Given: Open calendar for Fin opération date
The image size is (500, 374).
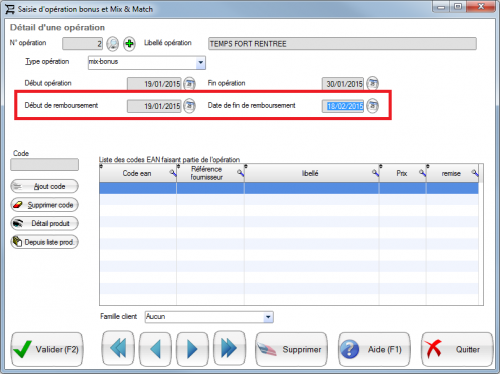Looking at the screenshot, I should (372, 83).
